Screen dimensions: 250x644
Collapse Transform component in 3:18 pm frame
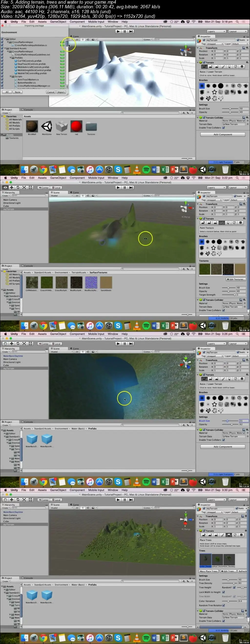point(198,48)
